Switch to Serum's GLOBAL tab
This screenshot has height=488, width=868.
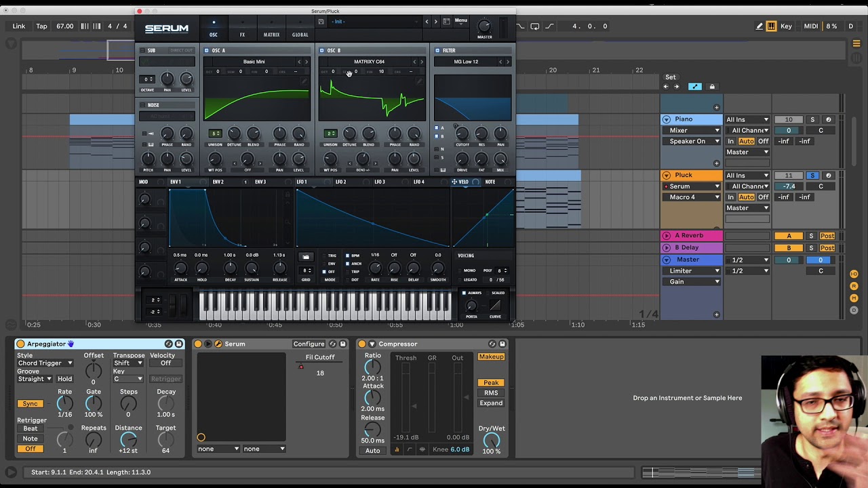click(x=300, y=28)
